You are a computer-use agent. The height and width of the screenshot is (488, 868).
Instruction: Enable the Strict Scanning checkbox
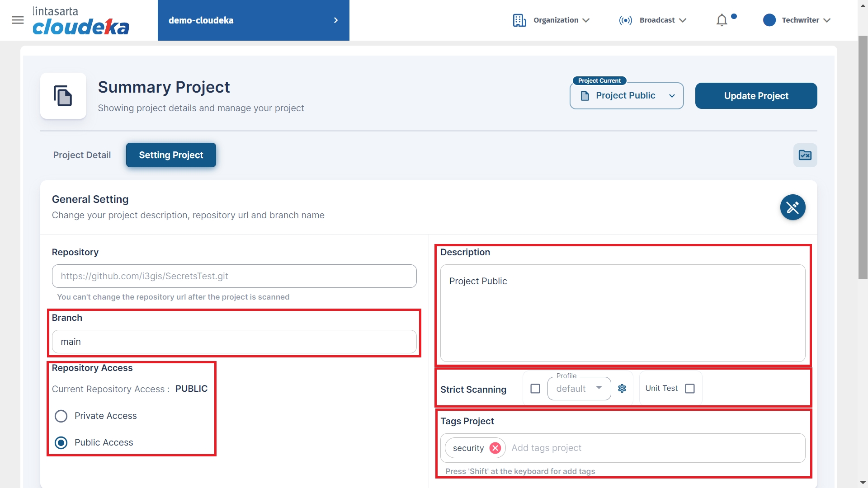pyautogui.click(x=535, y=389)
